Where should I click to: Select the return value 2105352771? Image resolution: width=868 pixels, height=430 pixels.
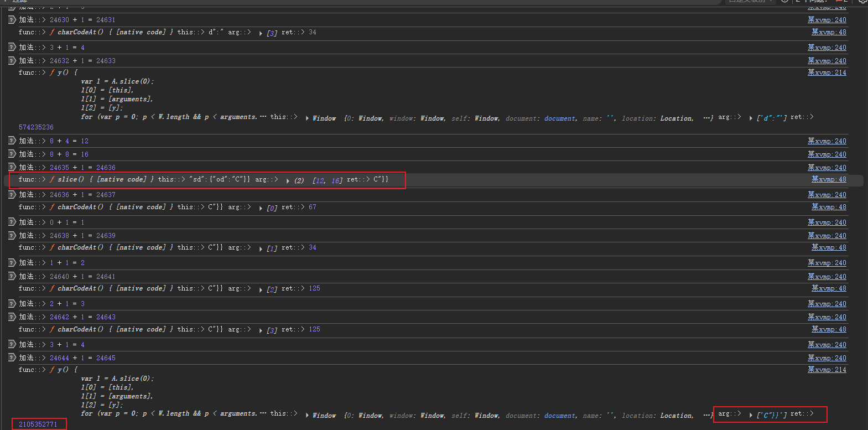[x=38, y=424]
